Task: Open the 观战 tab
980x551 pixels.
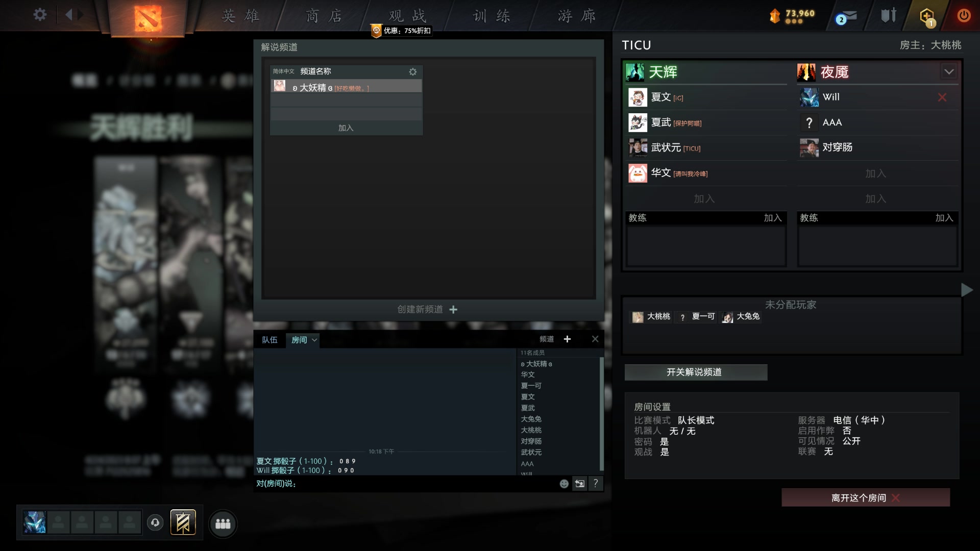Action: pos(407,16)
